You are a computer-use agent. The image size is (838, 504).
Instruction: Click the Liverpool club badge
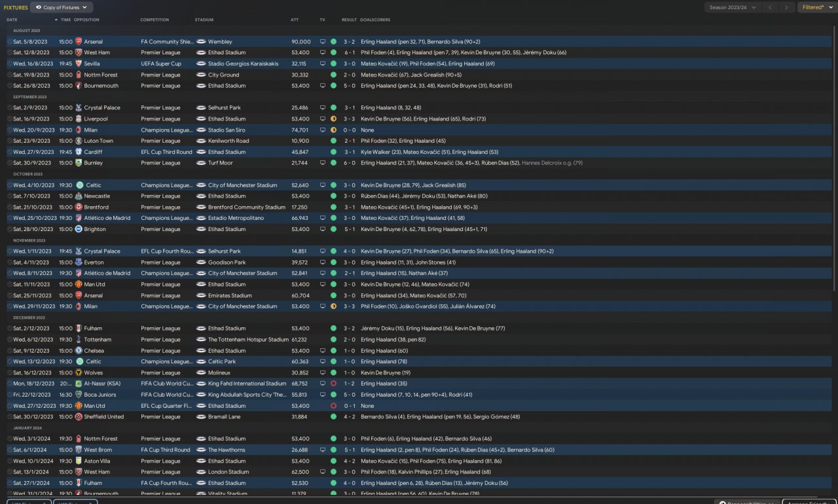[79, 119]
